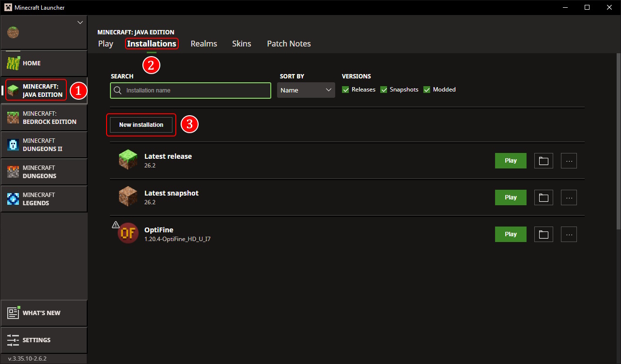Click the vertical scrollbar on the right
Screen dimensions: 621x364
[618, 140]
